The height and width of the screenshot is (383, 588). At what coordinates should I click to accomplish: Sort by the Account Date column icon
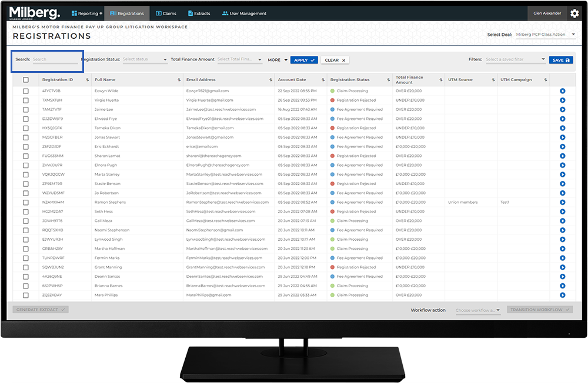pos(323,80)
